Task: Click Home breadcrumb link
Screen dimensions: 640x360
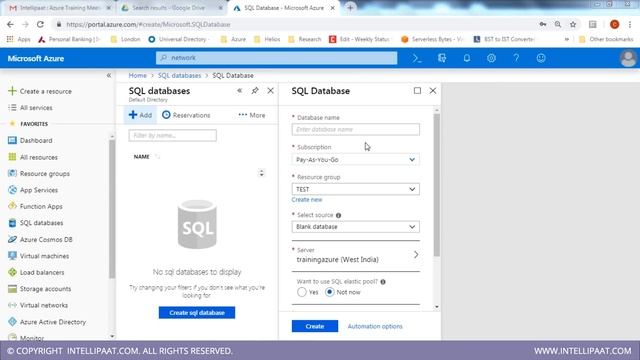Action: click(138, 76)
